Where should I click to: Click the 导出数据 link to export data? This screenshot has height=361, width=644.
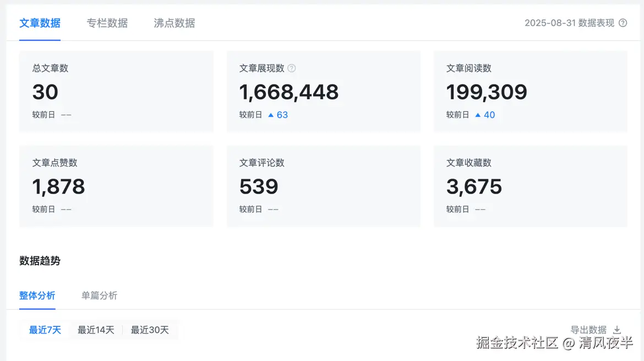(590, 329)
